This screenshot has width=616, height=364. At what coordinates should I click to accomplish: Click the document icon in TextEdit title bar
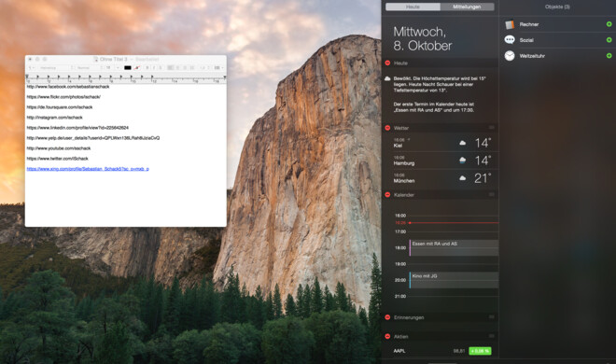[95, 60]
